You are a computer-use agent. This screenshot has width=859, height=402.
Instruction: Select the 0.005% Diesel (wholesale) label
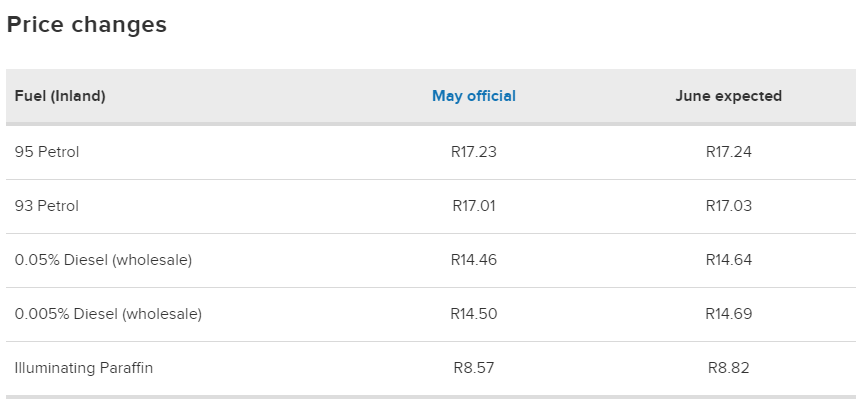[x=108, y=314]
